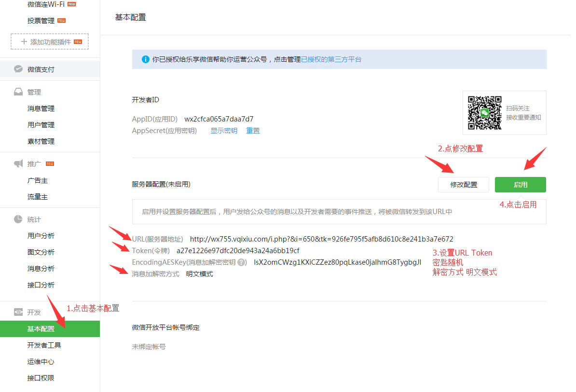Open 投票管理 in the sidebar
The image size is (576, 392).
[x=41, y=21]
